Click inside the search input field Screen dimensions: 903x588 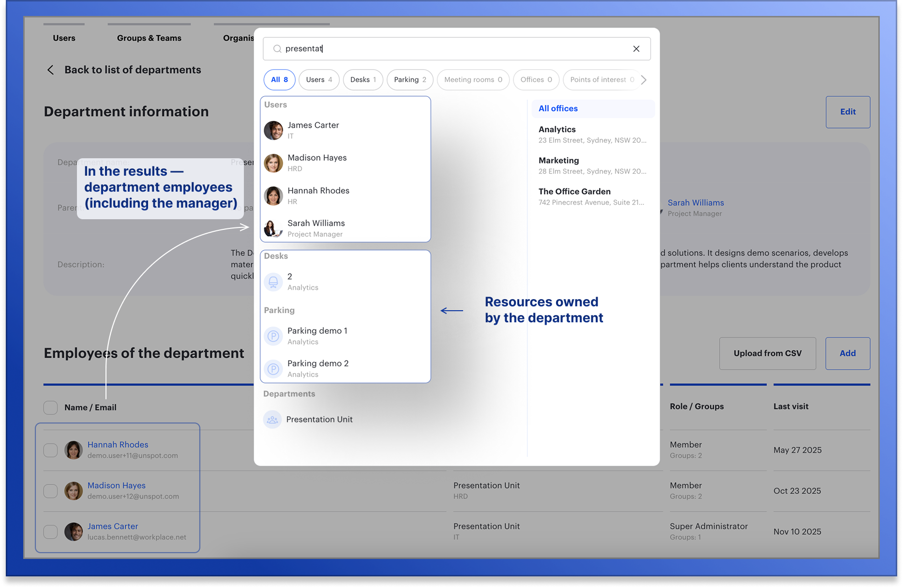[x=450, y=49]
